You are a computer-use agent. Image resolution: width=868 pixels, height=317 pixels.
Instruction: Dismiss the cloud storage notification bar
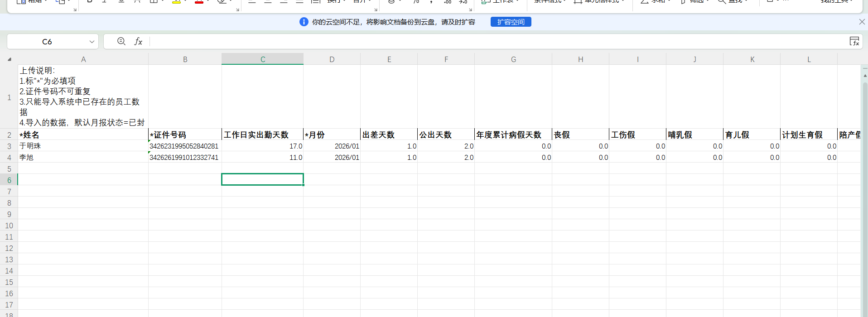click(862, 22)
